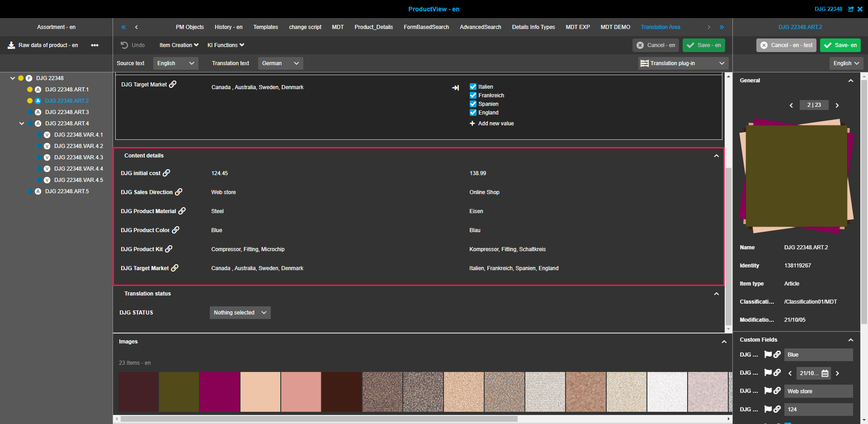Click the download icon beside Raw data of product
Screen dimensions: 868x424
tap(10, 45)
